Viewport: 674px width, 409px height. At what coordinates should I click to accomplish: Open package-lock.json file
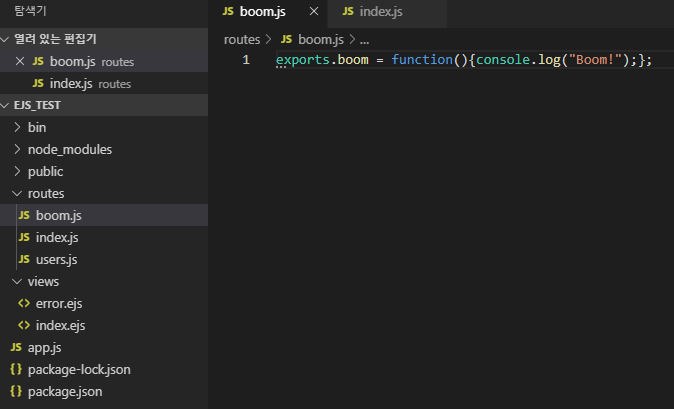[78, 369]
